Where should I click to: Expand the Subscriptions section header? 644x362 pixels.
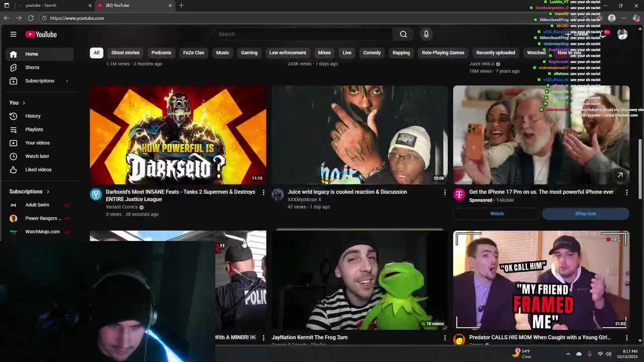(29, 192)
